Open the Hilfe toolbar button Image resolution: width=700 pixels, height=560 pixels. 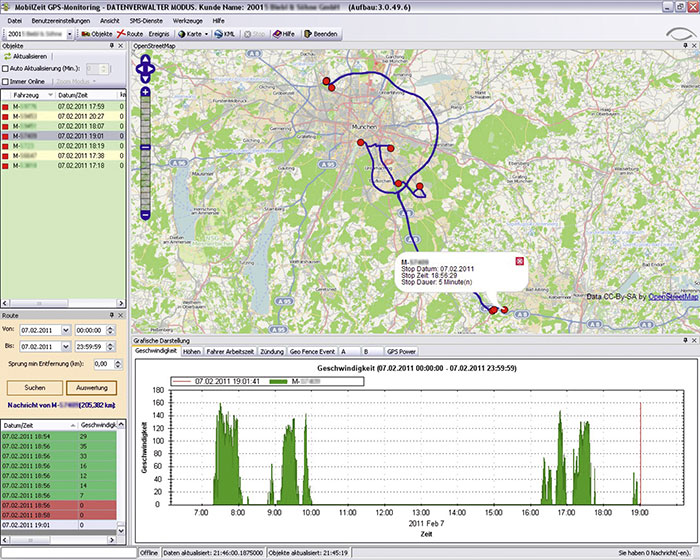click(x=284, y=34)
